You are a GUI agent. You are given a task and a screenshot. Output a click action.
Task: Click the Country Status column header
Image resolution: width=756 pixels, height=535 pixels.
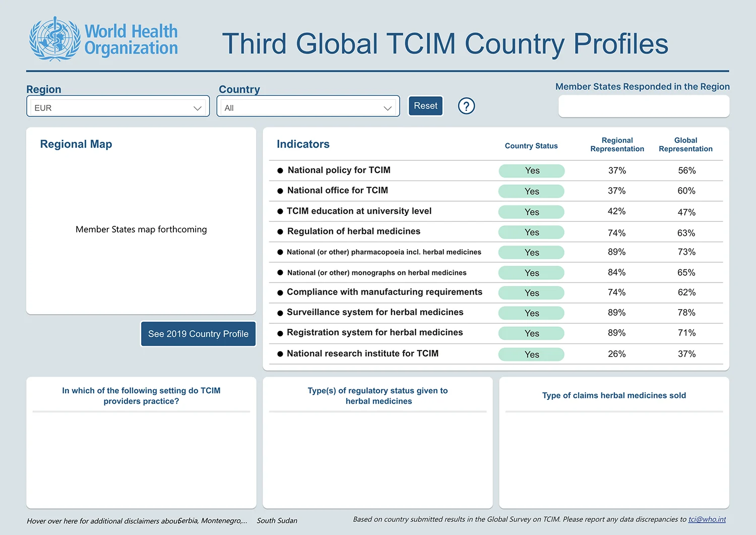[x=531, y=146]
